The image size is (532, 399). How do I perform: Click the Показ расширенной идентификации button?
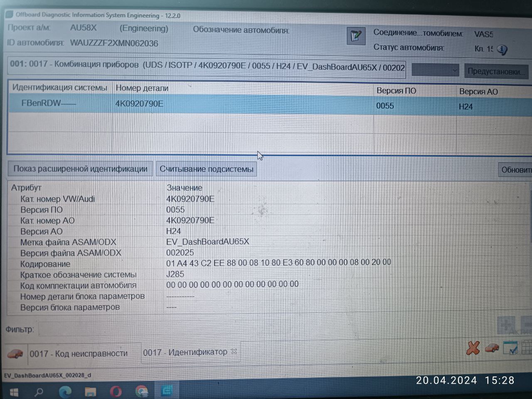point(80,169)
